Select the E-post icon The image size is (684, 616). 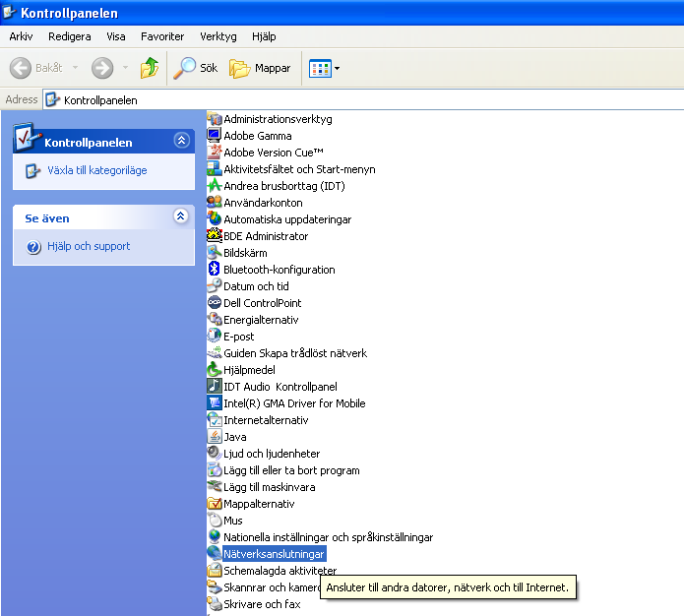coord(215,337)
